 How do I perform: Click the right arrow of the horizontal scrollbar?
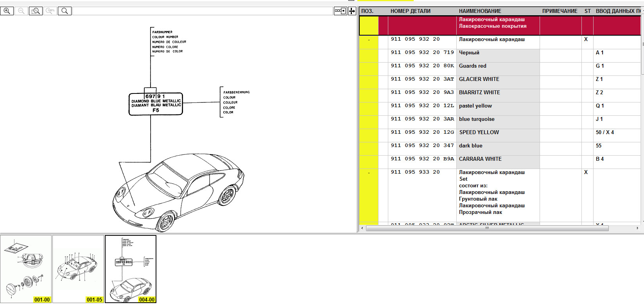(637, 228)
